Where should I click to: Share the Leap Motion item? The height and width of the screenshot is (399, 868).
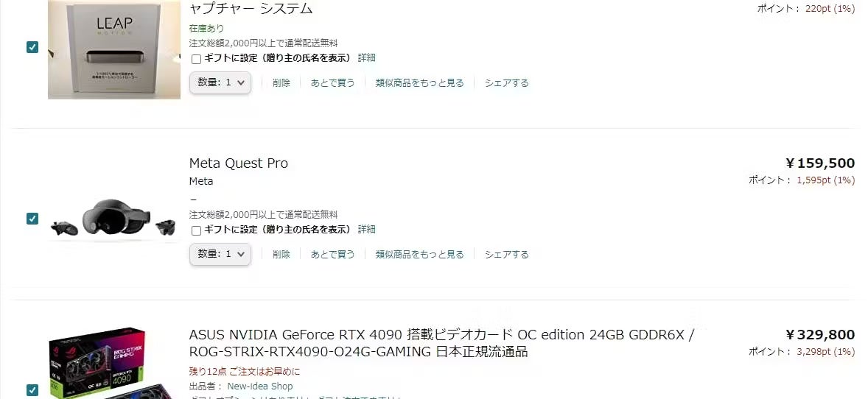[506, 83]
